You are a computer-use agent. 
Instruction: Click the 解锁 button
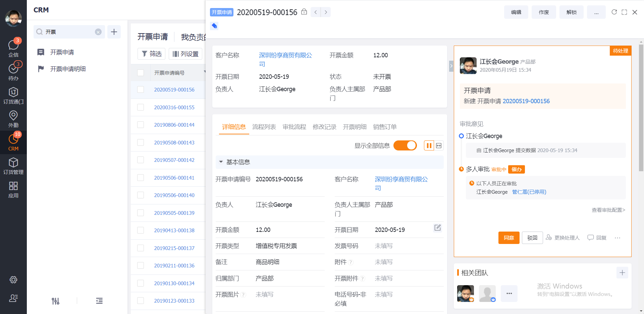click(x=572, y=12)
